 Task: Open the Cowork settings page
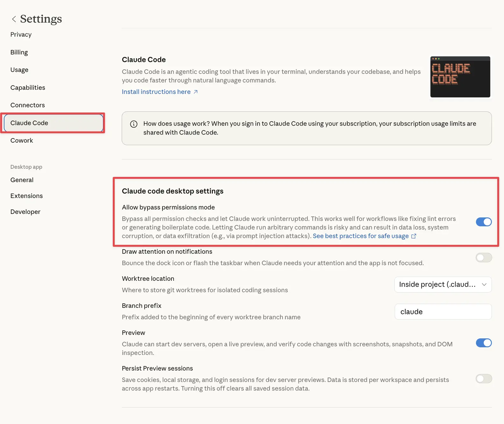point(22,140)
